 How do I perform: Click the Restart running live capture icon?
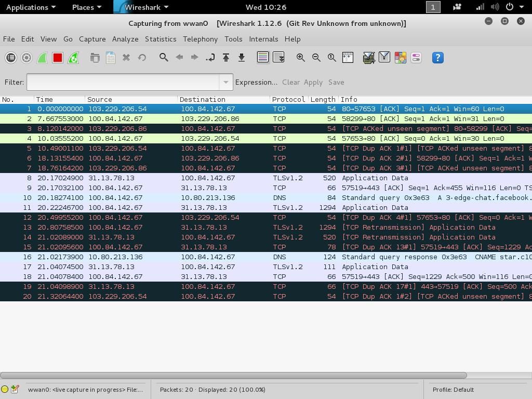(73, 57)
